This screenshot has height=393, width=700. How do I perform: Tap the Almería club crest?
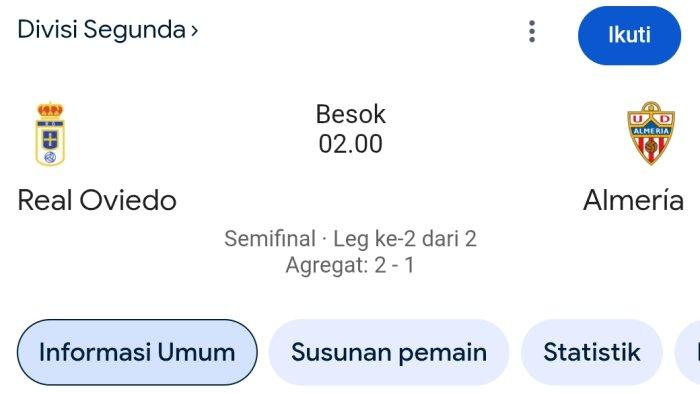(651, 133)
